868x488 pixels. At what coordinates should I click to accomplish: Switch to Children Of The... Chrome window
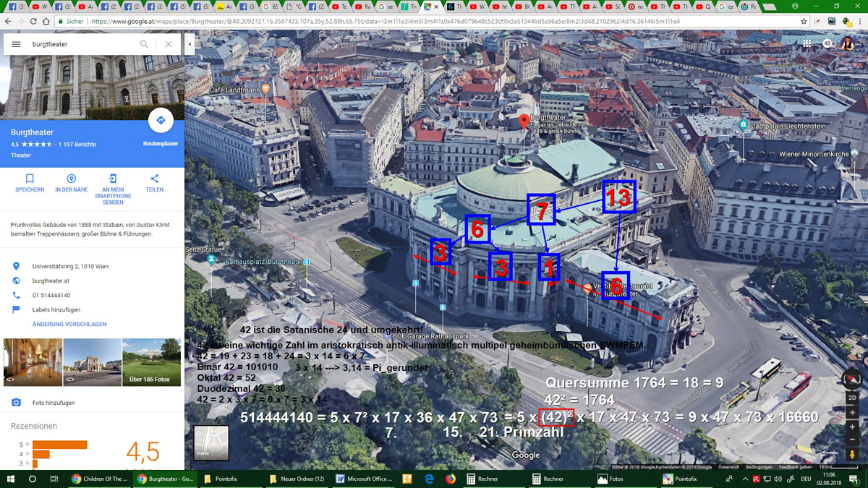click(100, 479)
